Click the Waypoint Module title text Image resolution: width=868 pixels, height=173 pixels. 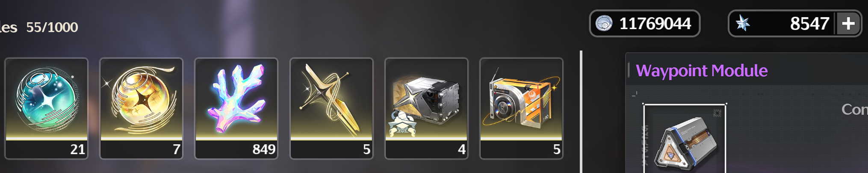(x=702, y=71)
